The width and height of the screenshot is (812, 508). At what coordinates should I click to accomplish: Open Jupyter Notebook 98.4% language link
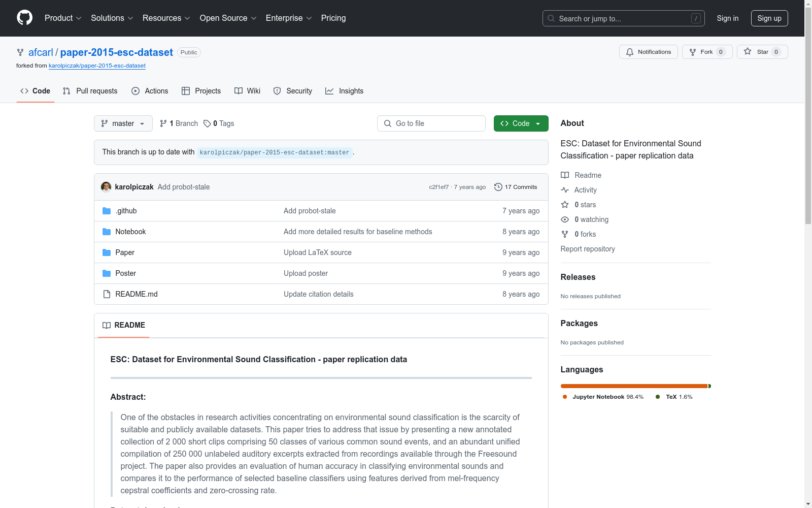click(x=603, y=397)
